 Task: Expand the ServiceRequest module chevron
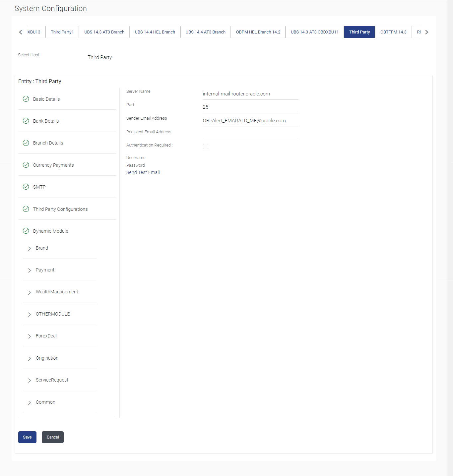click(29, 380)
